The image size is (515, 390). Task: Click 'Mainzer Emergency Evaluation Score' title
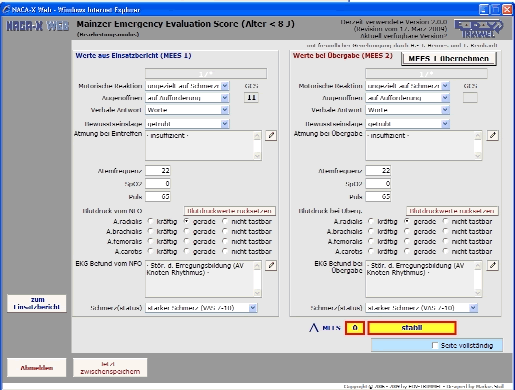tap(157, 24)
